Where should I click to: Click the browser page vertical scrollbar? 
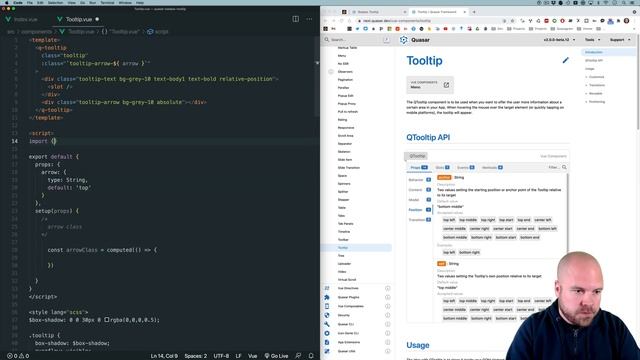click(638, 82)
